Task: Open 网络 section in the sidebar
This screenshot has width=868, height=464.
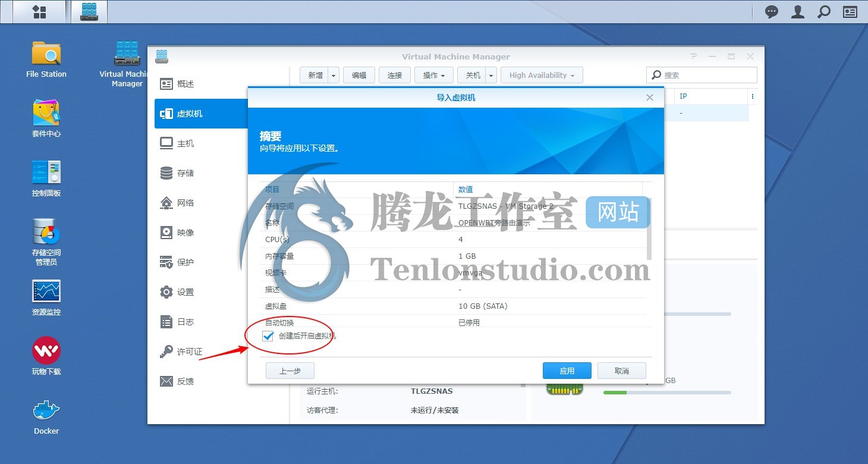Action: (x=201, y=203)
